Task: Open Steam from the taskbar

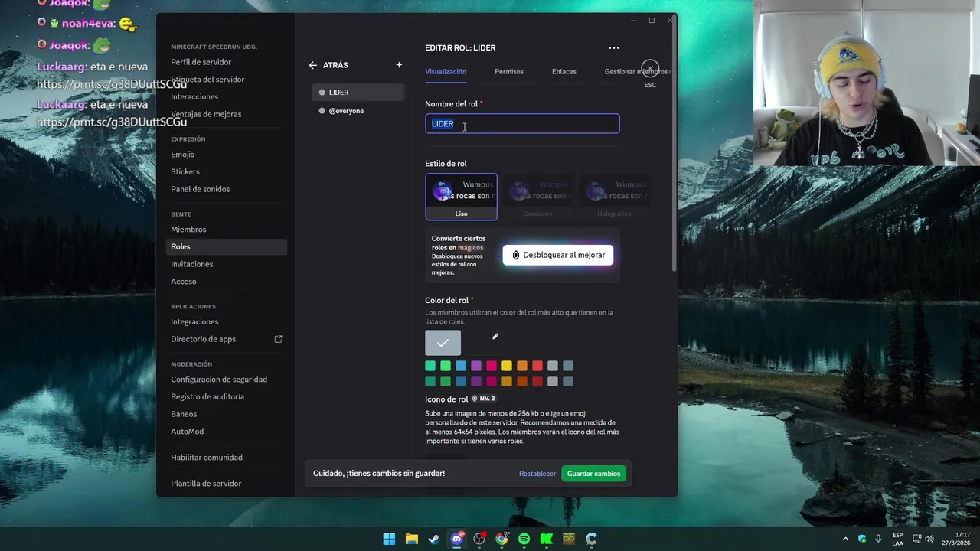Action: point(433,539)
